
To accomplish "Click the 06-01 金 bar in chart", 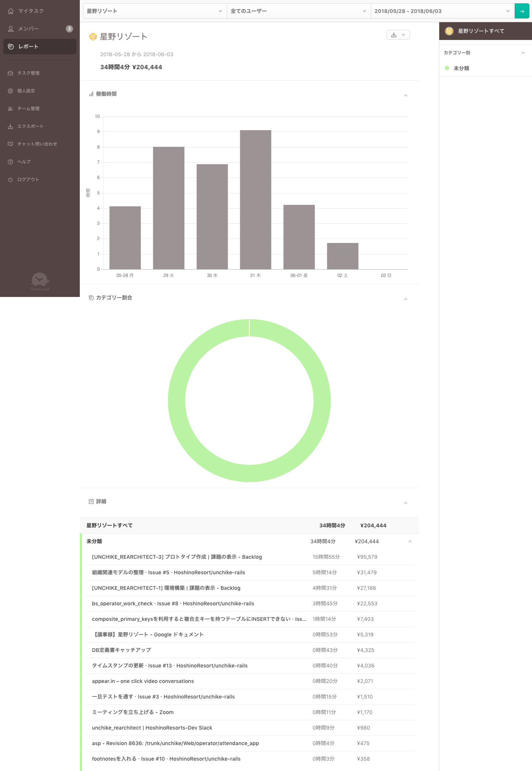I will pos(299,237).
